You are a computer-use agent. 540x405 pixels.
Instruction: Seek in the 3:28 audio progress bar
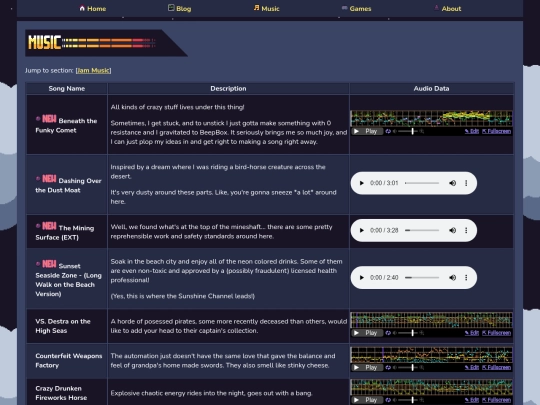coord(422,230)
